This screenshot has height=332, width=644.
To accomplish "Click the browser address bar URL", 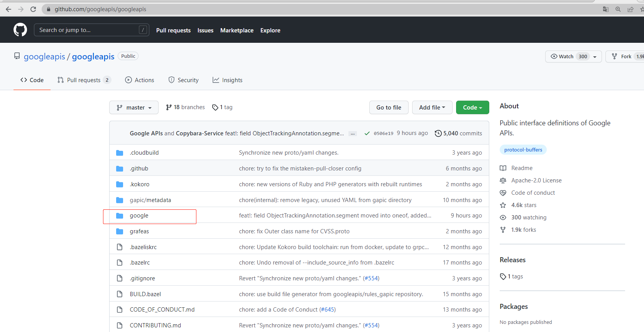I will [x=100, y=9].
